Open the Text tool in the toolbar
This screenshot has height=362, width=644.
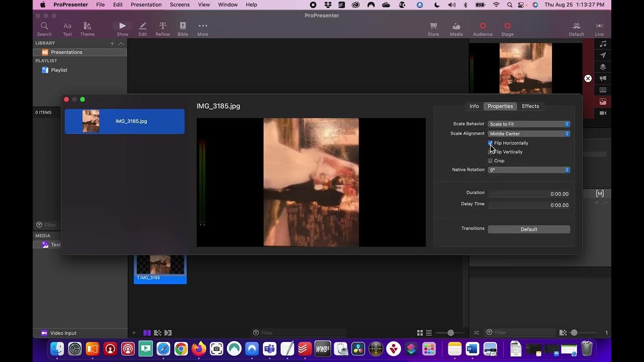click(67, 29)
